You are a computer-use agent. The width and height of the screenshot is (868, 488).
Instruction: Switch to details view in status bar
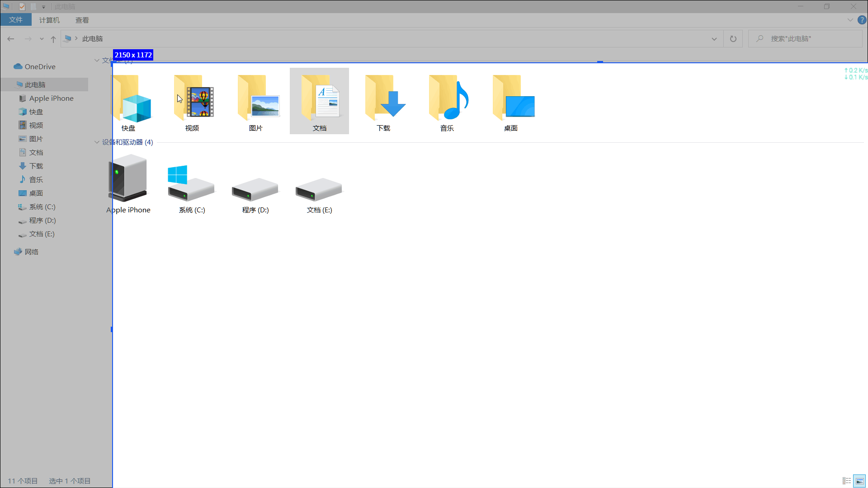click(x=846, y=481)
